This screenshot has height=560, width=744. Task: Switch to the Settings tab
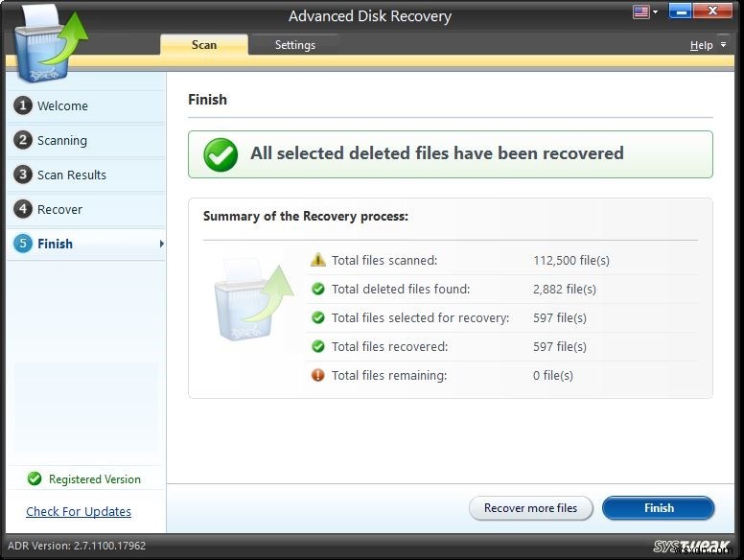coord(295,45)
